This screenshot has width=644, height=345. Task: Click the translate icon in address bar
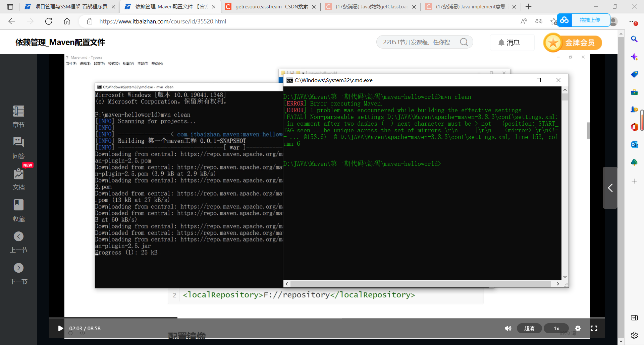(x=539, y=21)
